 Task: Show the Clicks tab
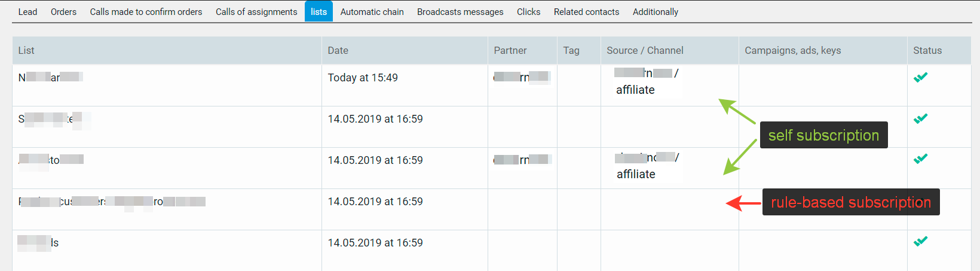click(x=528, y=12)
